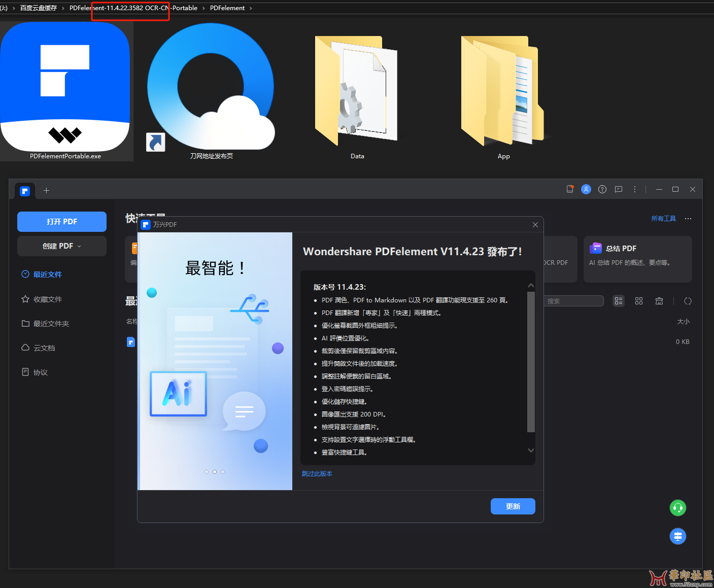714x588 pixels.
Task: Select 云文档 in the sidebar
Action: 44,348
